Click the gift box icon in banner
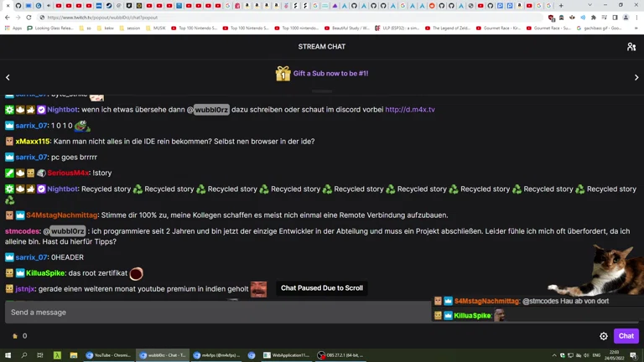Viewport: 644px width, 362px height. 283,74
